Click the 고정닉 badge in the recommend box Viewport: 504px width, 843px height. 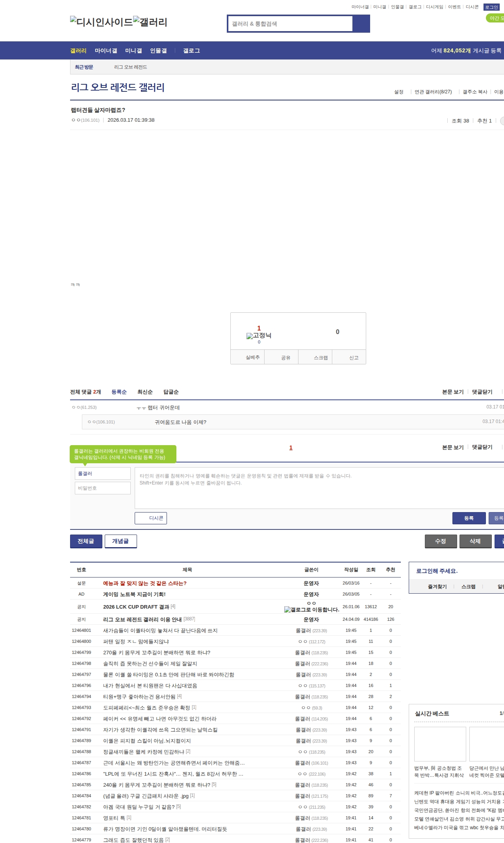[x=259, y=336]
